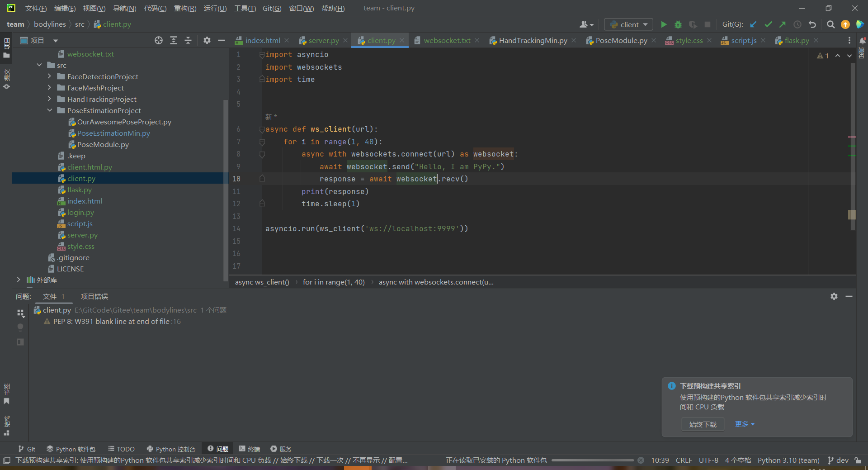Image resolution: width=868 pixels, height=470 pixels.
Task: Click the group-by icon in Problems panel
Action: 20,313
